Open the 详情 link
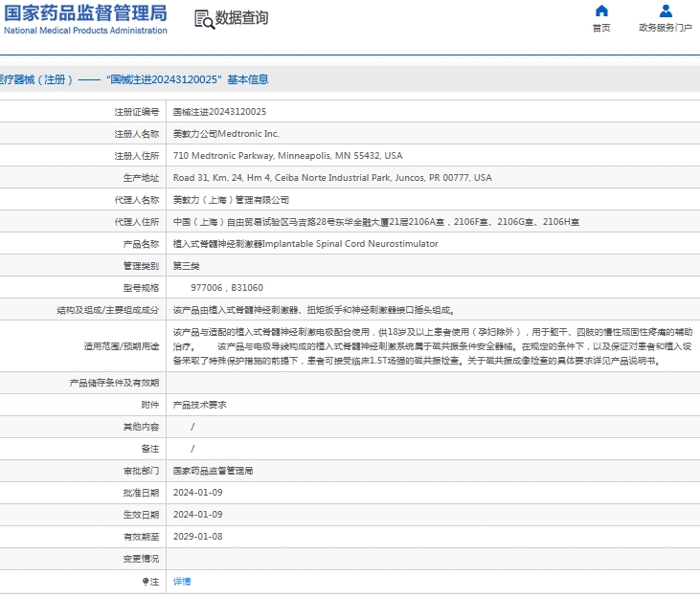The height and width of the screenshot is (598, 700). coord(182,582)
